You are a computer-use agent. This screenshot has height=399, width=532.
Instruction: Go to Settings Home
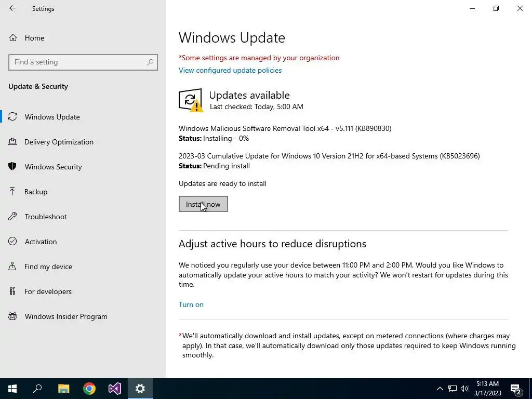34,38
